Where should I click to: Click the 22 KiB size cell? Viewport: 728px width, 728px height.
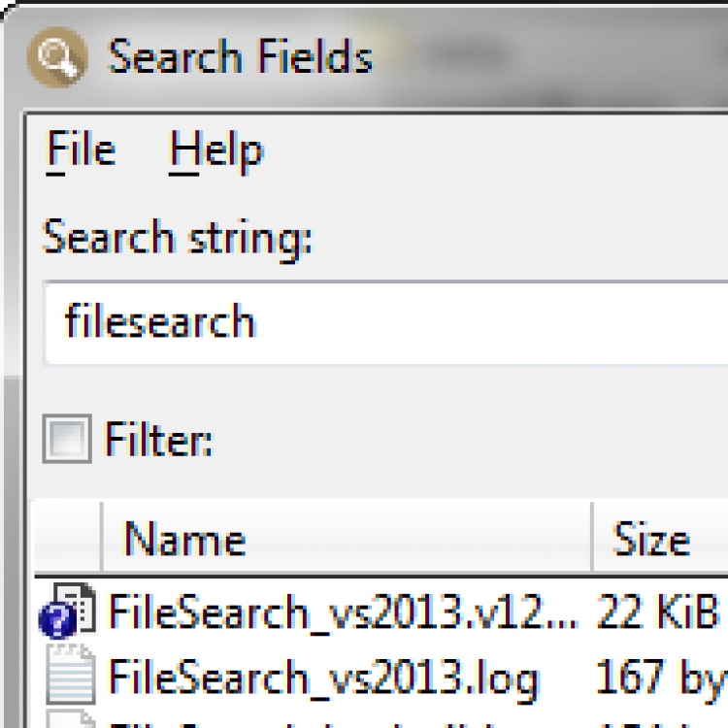pyautogui.click(x=658, y=612)
